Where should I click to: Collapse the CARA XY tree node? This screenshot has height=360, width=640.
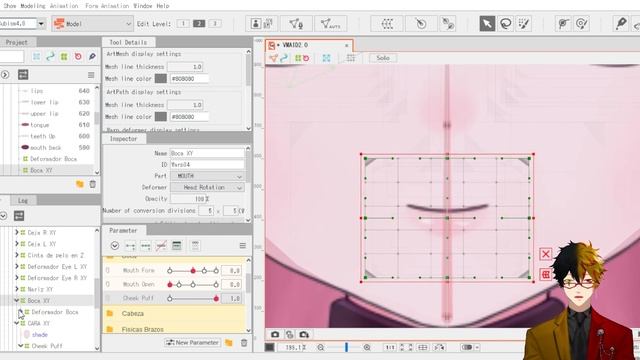(x=17, y=323)
